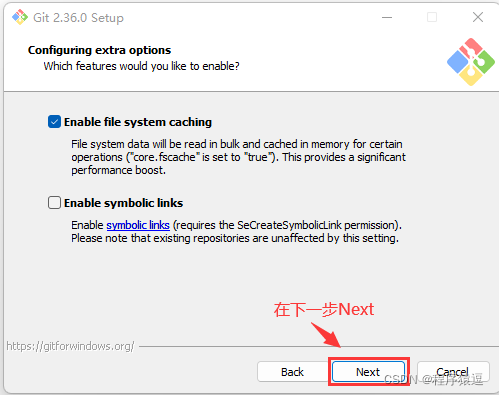Click the red '在下一步Next' annotation text
This screenshot has height=395, width=499.
click(324, 309)
